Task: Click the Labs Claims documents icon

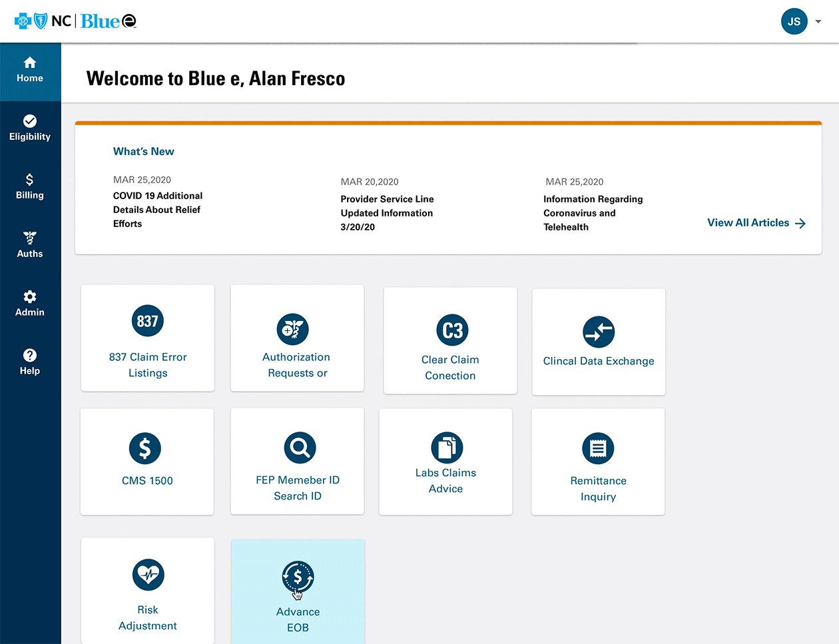Action: click(447, 448)
